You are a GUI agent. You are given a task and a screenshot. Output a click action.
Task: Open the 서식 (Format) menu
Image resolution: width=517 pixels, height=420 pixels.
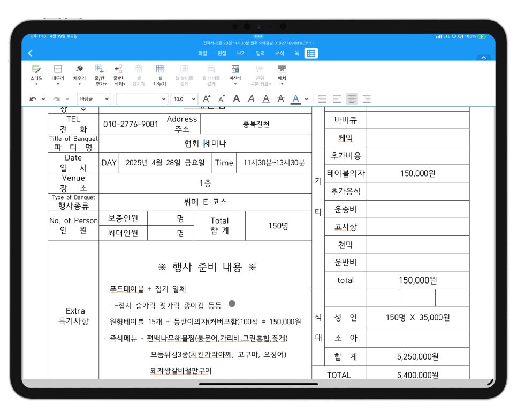(279, 53)
